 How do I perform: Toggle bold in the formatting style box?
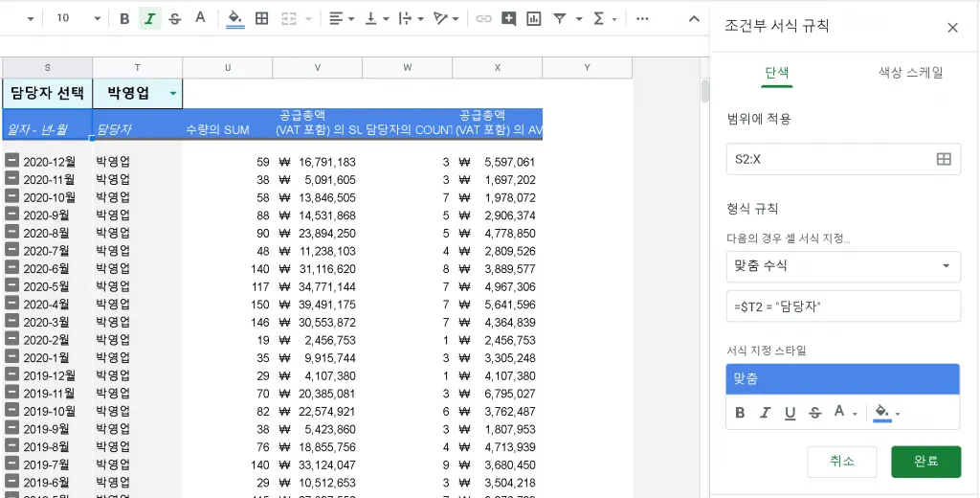(740, 413)
